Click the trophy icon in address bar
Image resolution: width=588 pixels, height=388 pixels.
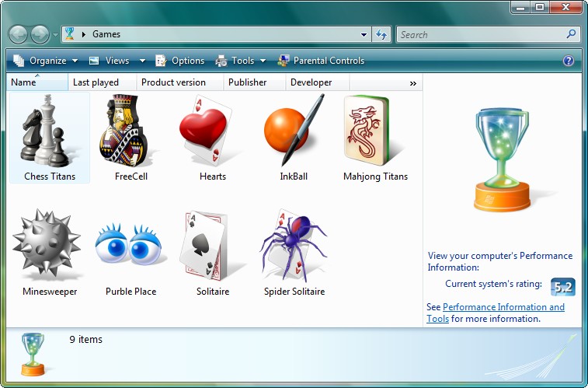tap(70, 33)
